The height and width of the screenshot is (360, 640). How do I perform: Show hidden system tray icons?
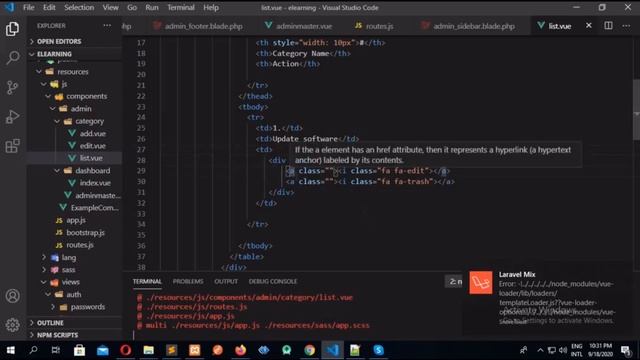point(540,350)
